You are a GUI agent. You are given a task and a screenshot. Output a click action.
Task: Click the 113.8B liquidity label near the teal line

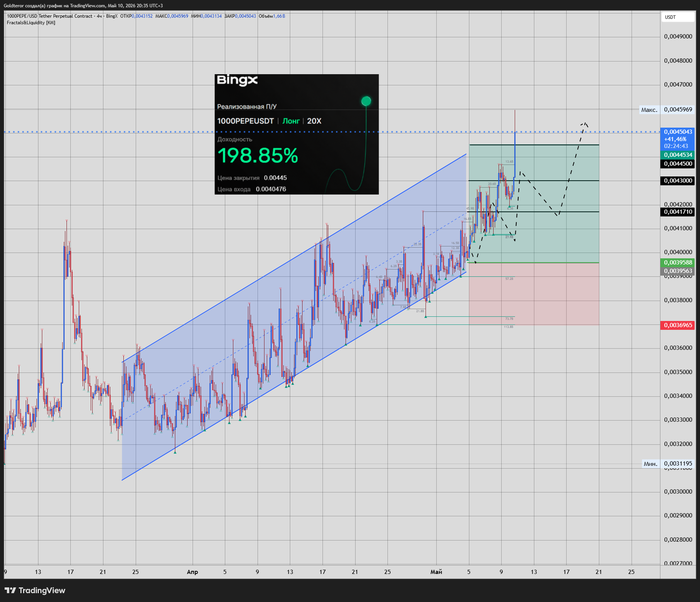[x=509, y=327]
